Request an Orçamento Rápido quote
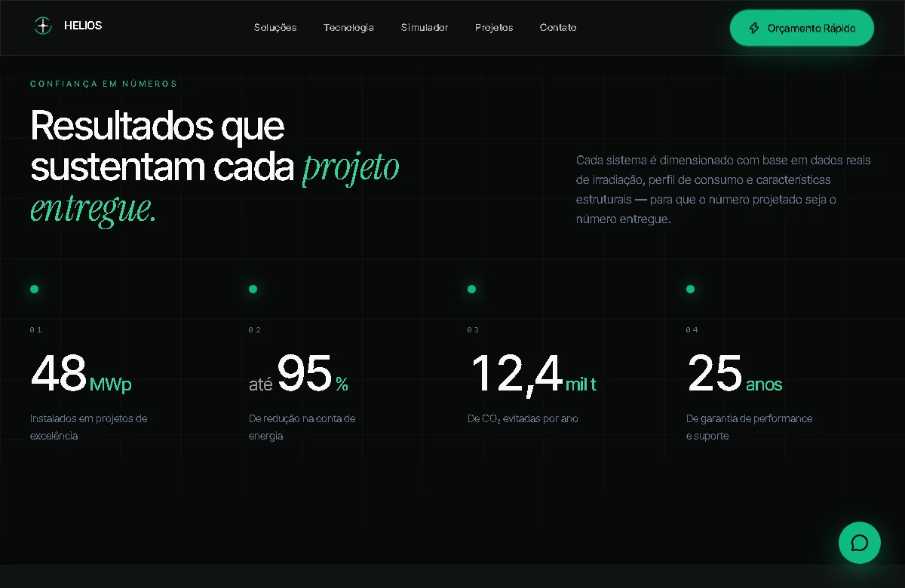The image size is (905, 588). tap(802, 28)
